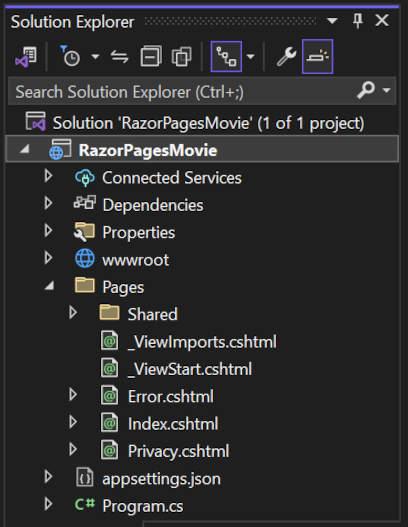Viewport: 408px width, 527px height.
Task: Select Error.cshtml file name
Action: click(x=171, y=397)
